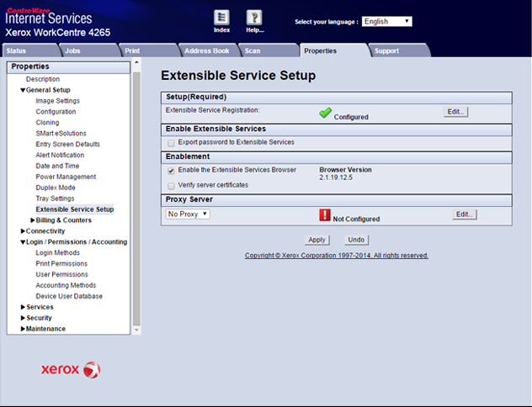This screenshot has height=407, width=532.
Task: Select Device User Database in sidebar
Action: 69,296
